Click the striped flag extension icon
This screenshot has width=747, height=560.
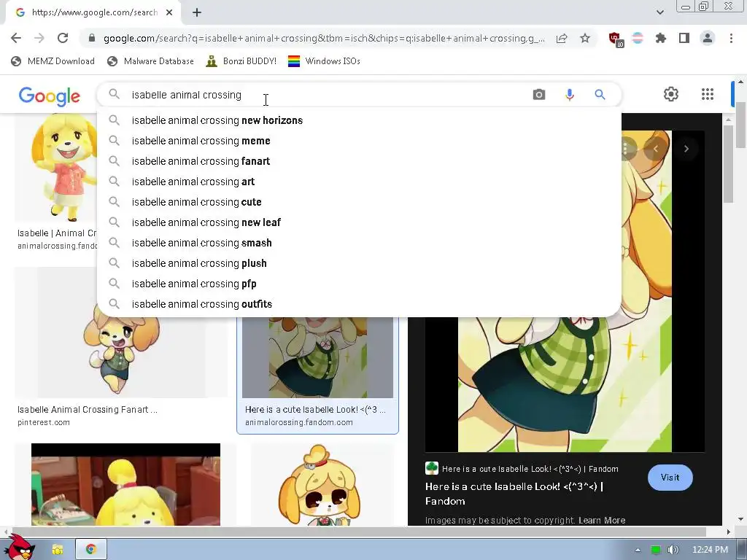click(638, 38)
